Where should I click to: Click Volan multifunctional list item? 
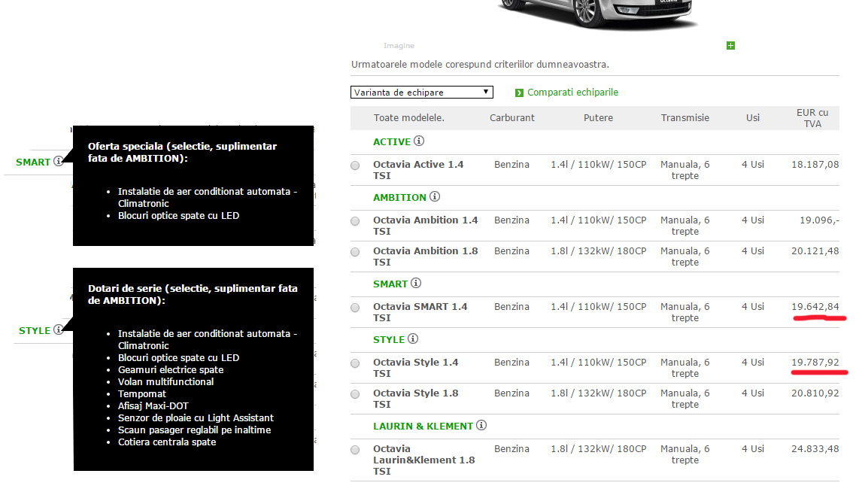tap(165, 382)
